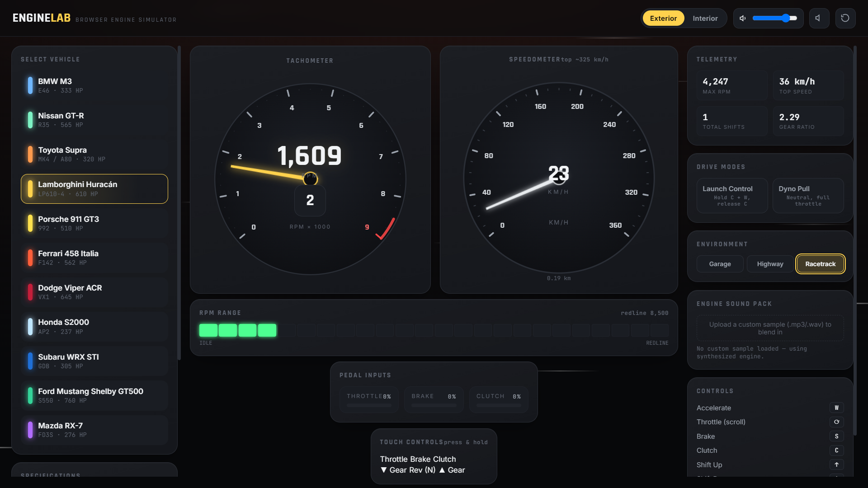This screenshot has height=488, width=868.
Task: Click the 2.29 GEAR RATIO card
Action: point(808,121)
